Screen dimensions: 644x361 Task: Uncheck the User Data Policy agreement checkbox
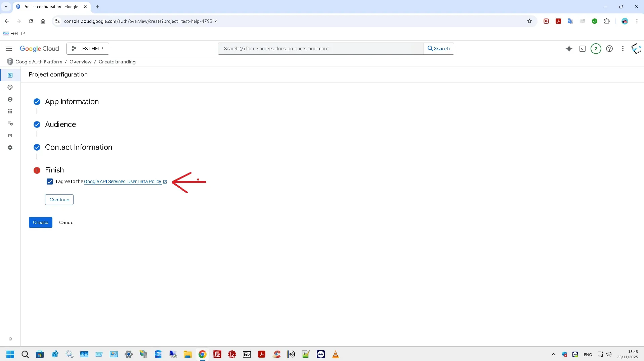click(x=50, y=182)
